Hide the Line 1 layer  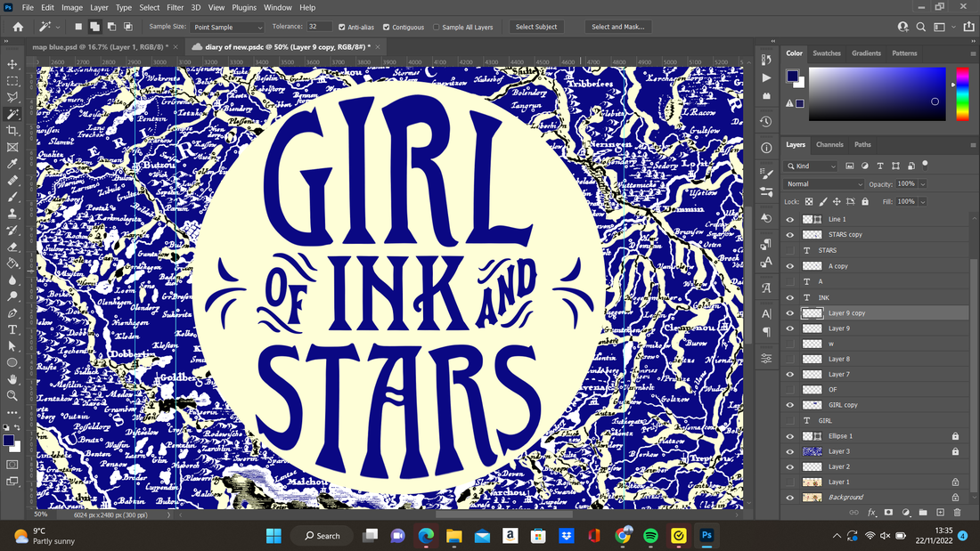point(790,219)
